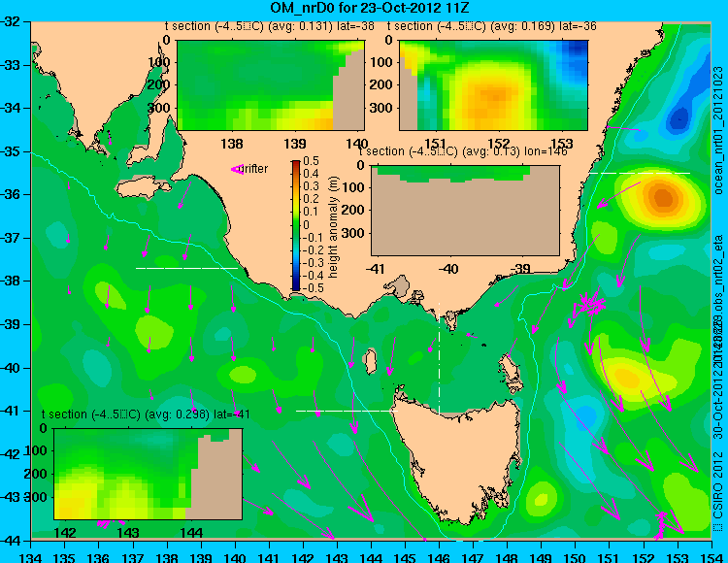Click the -32 latitude axis label
The image size is (728, 563).
point(11,21)
